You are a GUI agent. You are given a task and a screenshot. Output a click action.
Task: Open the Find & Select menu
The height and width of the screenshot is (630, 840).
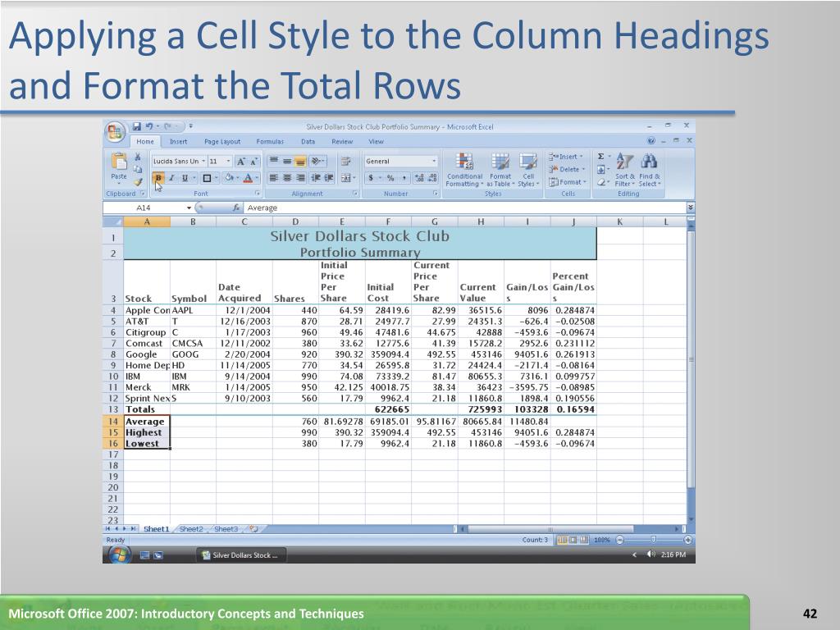click(650, 169)
